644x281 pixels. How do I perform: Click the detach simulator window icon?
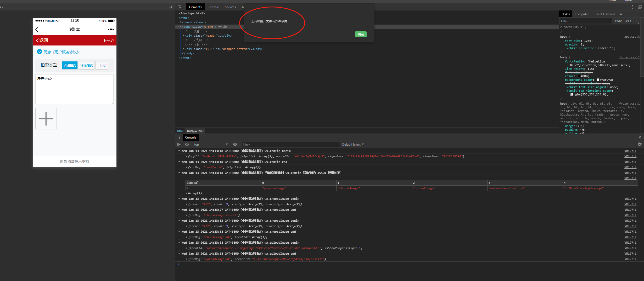coord(170,7)
